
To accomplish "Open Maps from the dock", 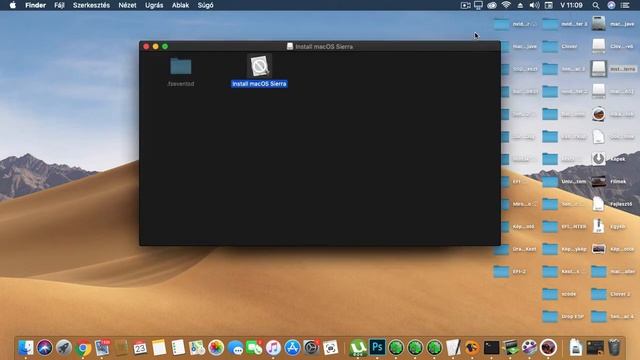I will click(x=197, y=348).
